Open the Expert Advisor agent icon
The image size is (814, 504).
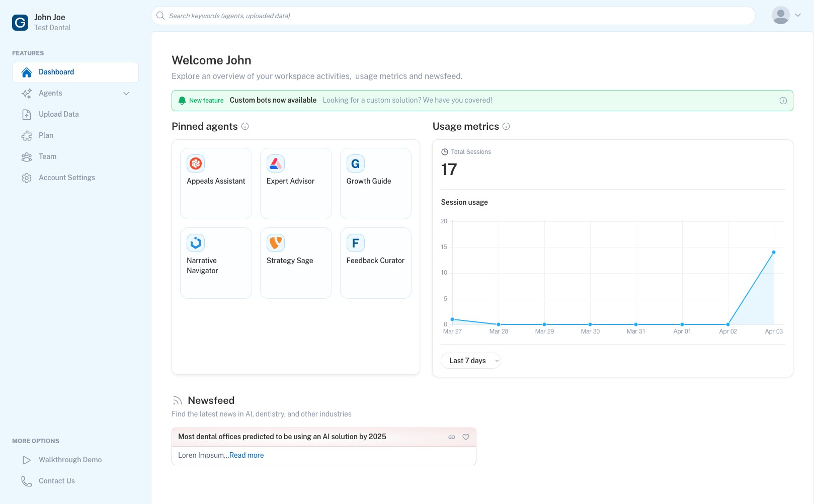click(275, 163)
